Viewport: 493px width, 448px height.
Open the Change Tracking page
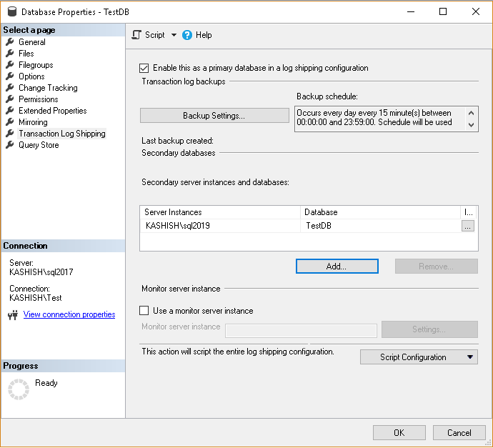click(48, 88)
